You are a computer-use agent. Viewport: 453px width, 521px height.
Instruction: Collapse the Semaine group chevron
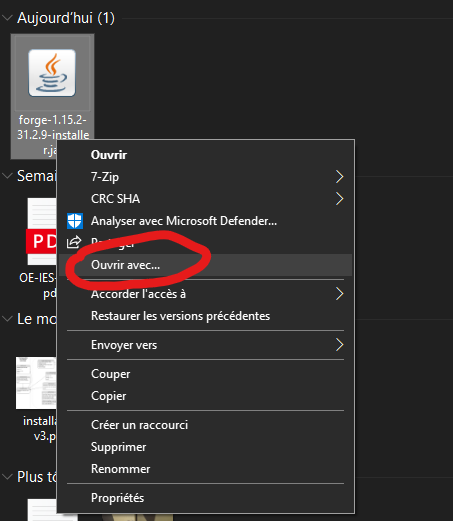pos(7,176)
